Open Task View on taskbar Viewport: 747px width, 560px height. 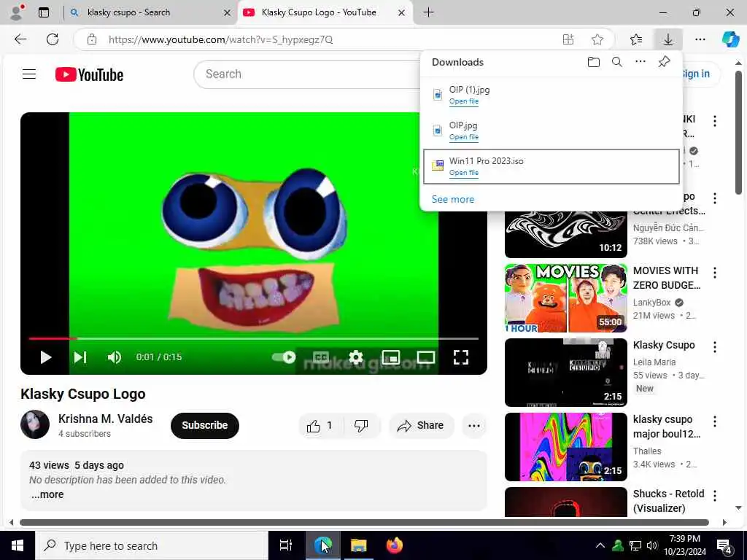[x=286, y=545]
